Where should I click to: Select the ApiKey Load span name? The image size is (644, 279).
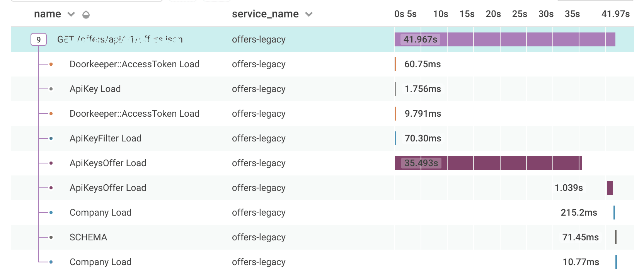click(95, 89)
